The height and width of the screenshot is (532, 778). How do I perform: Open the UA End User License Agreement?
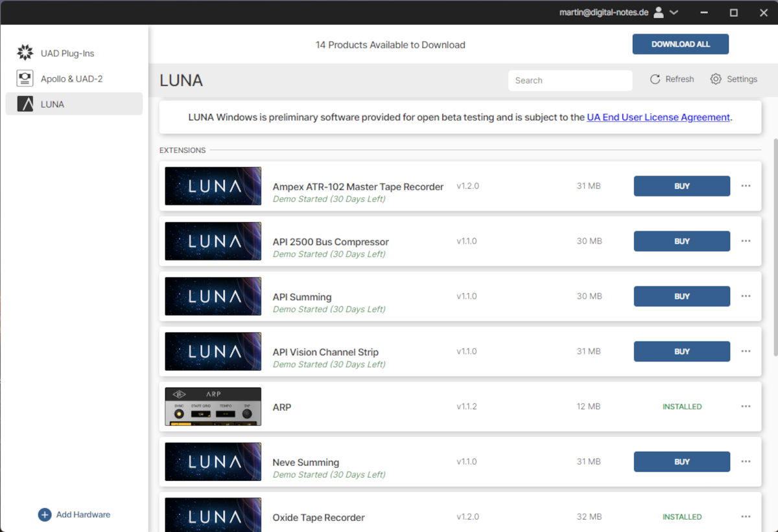click(659, 117)
